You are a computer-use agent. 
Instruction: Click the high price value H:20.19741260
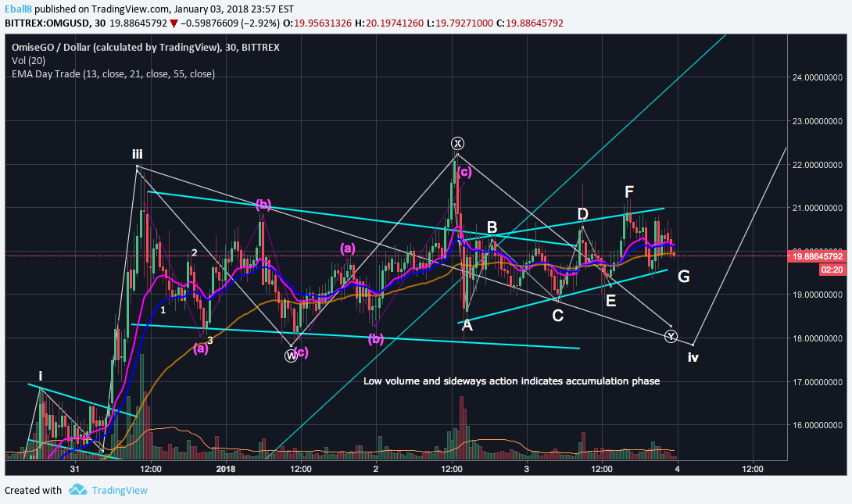389,23
